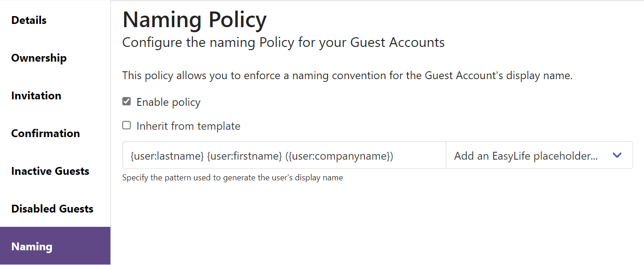This screenshot has height=265, width=644.
Task: Uncheck the Enable policy checkbox
Action: click(126, 101)
